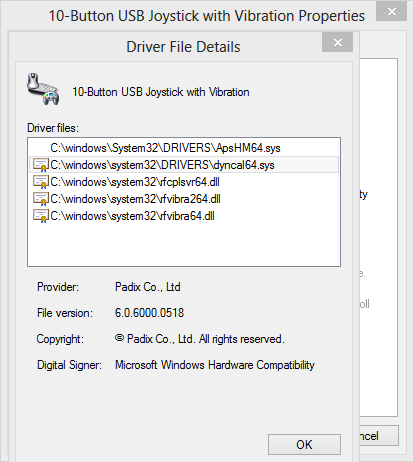This screenshot has height=462, width=414.
Task: Click certificate icon beside rfcplsvr64.dll
Action: (x=41, y=182)
